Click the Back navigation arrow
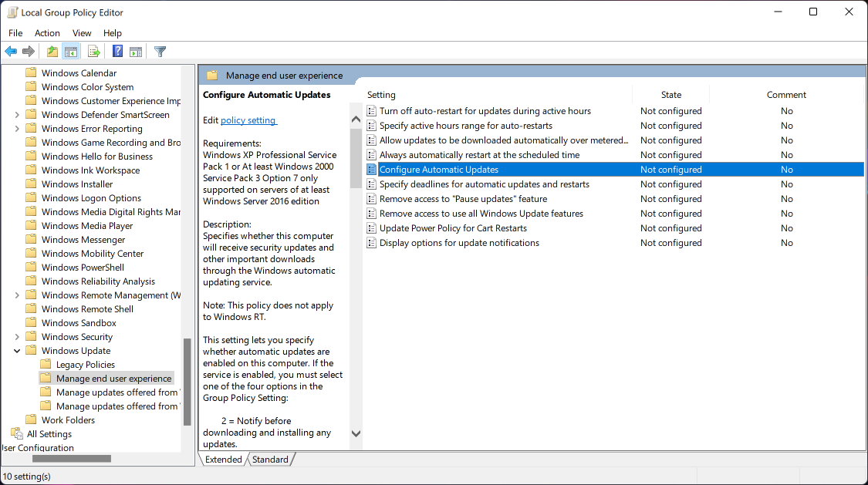 point(11,51)
